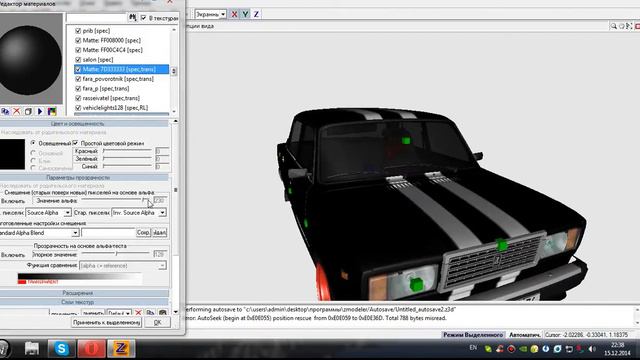Toggle the X axis button

tap(234, 14)
